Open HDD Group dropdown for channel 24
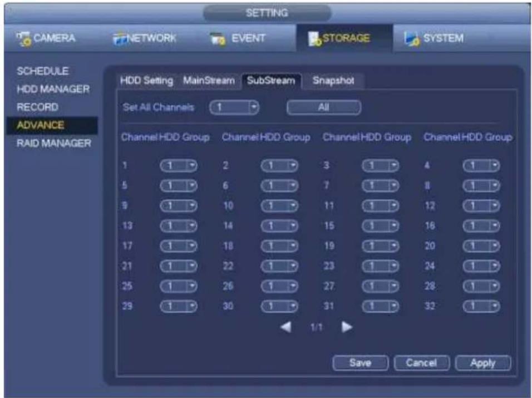 click(x=481, y=266)
